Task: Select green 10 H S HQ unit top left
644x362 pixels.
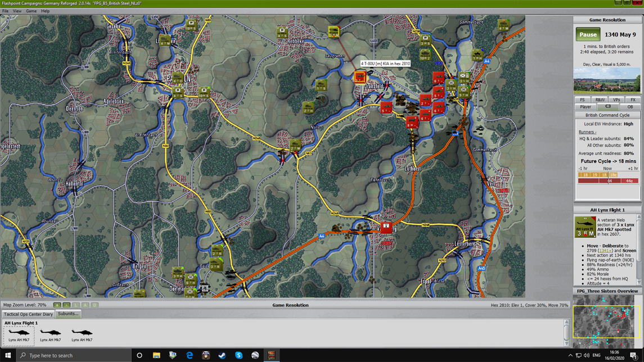Action: (x=191, y=25)
